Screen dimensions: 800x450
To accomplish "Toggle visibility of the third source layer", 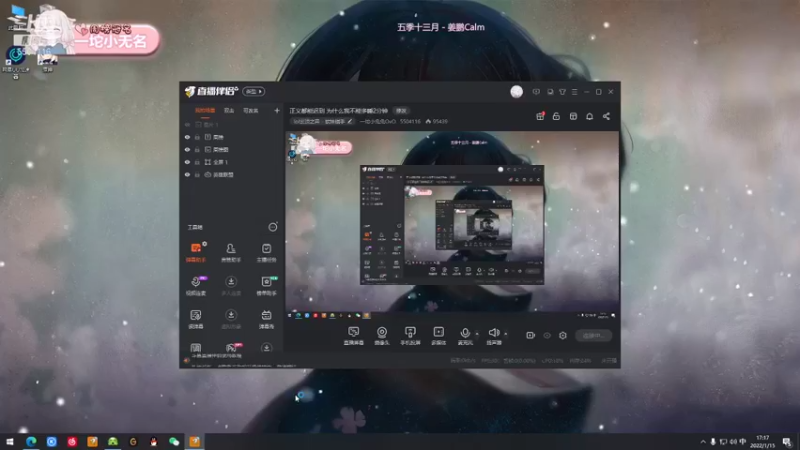I will [187, 149].
